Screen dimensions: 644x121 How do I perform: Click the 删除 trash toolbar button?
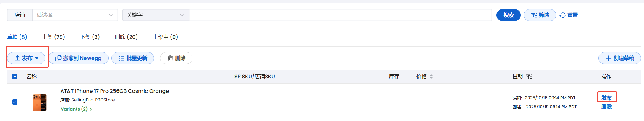point(176,58)
